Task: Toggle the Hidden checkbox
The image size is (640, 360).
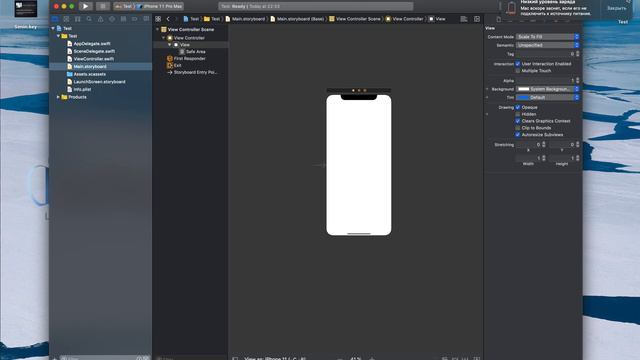Action: click(518, 114)
